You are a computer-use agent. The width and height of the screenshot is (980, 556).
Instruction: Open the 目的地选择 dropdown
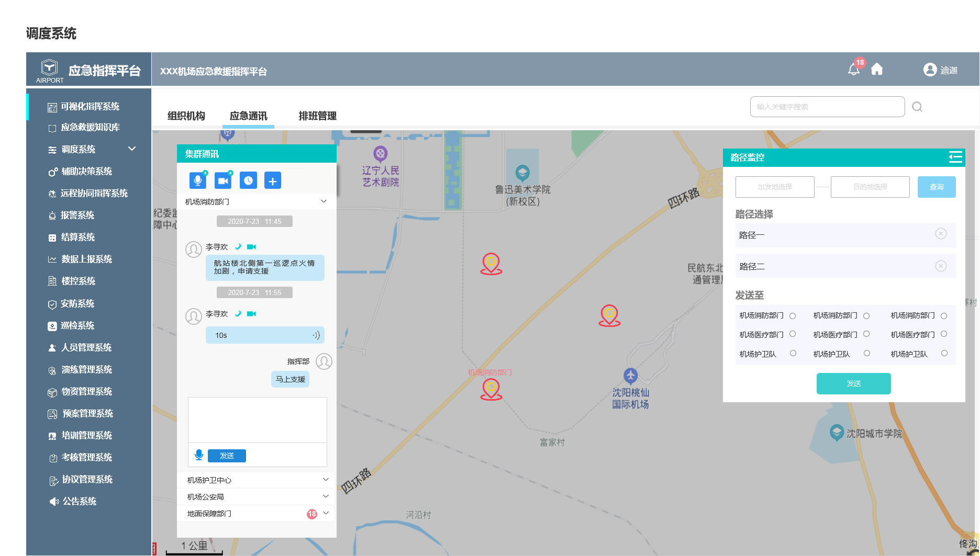point(870,187)
